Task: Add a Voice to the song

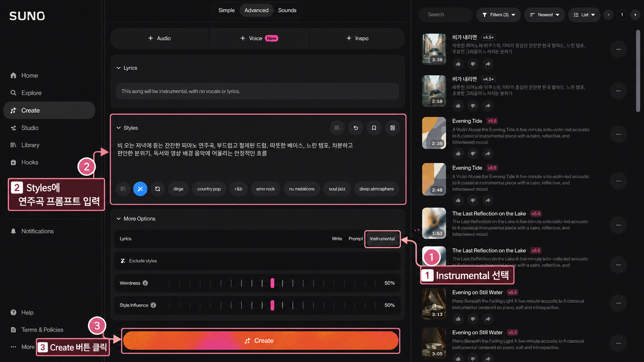Action: (x=259, y=38)
